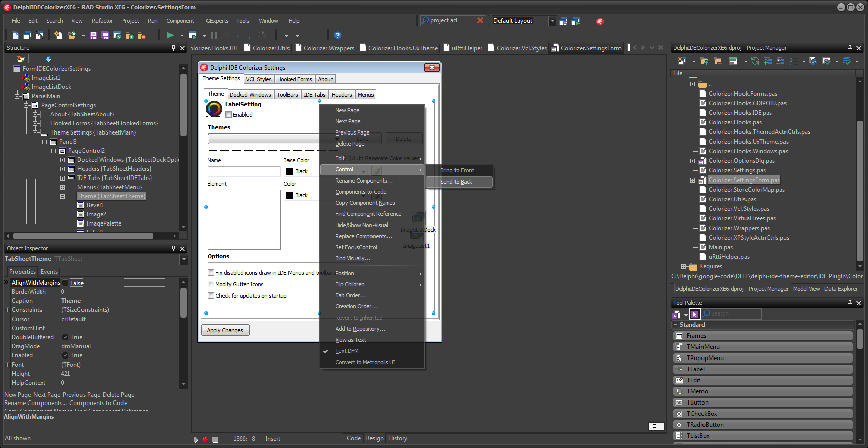
Task: Click Project Manager Remove folder icon
Action: coord(718,61)
